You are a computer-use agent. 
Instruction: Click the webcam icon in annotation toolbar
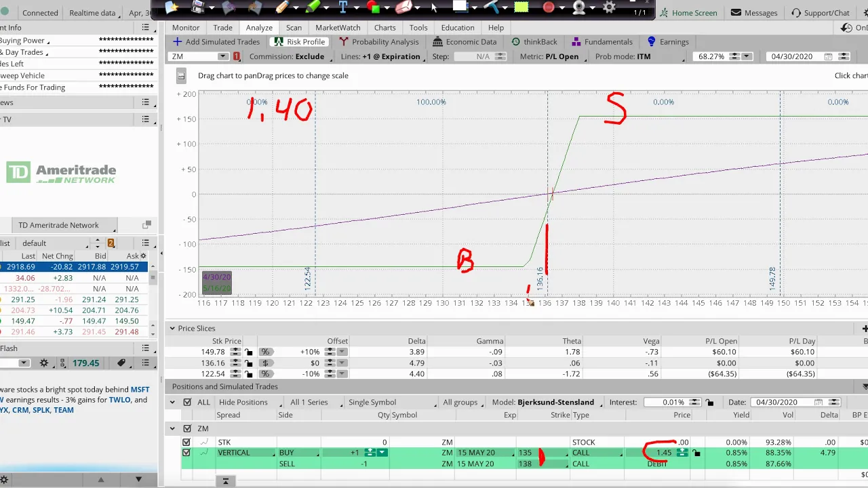pos(579,7)
